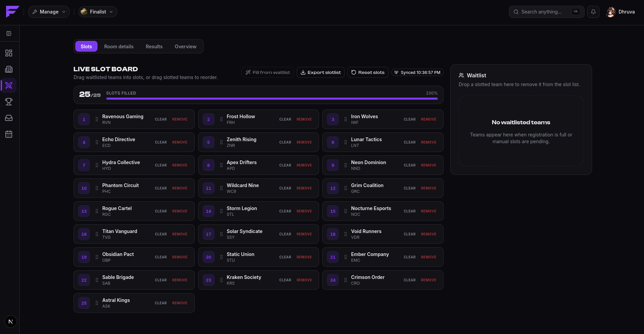
Task: Clear the Void Runners slot
Action: [x=409, y=234]
